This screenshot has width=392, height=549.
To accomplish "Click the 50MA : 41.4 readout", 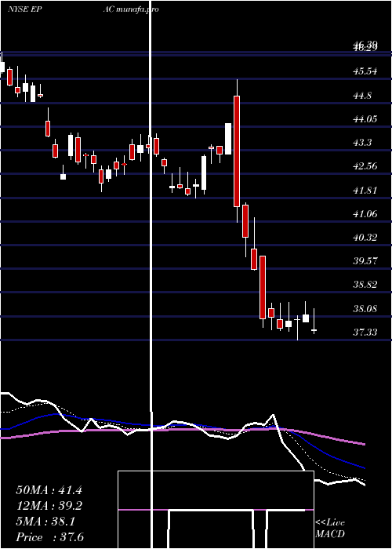I will coord(49,490).
